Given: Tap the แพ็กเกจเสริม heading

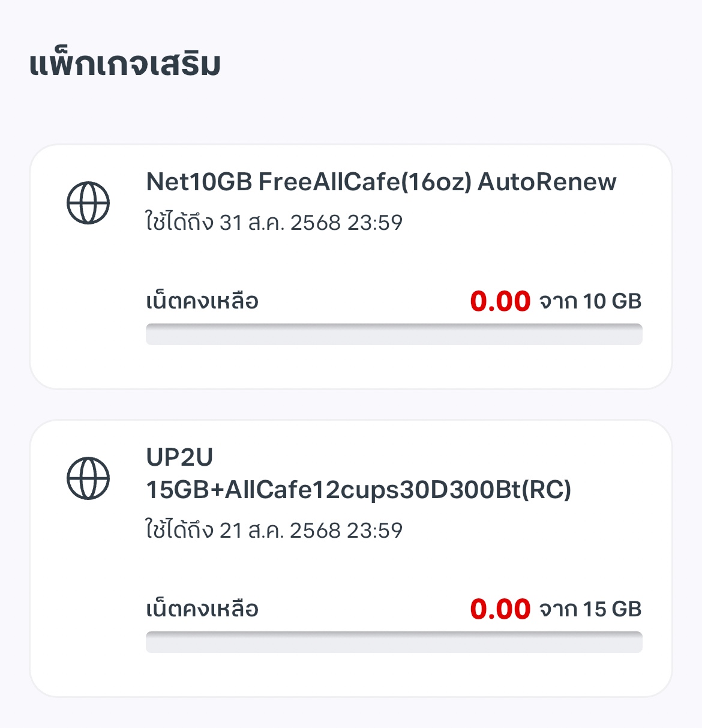Looking at the screenshot, I should 125,64.
